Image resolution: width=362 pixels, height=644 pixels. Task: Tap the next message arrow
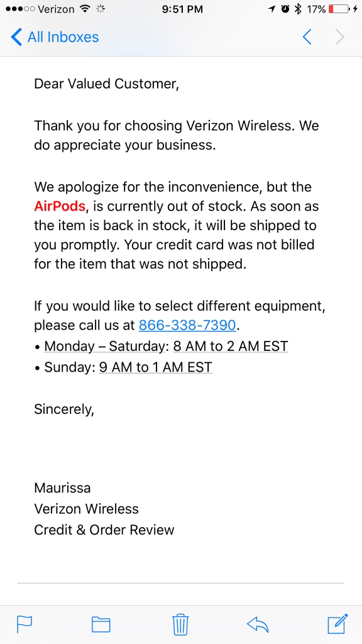pos(340,37)
